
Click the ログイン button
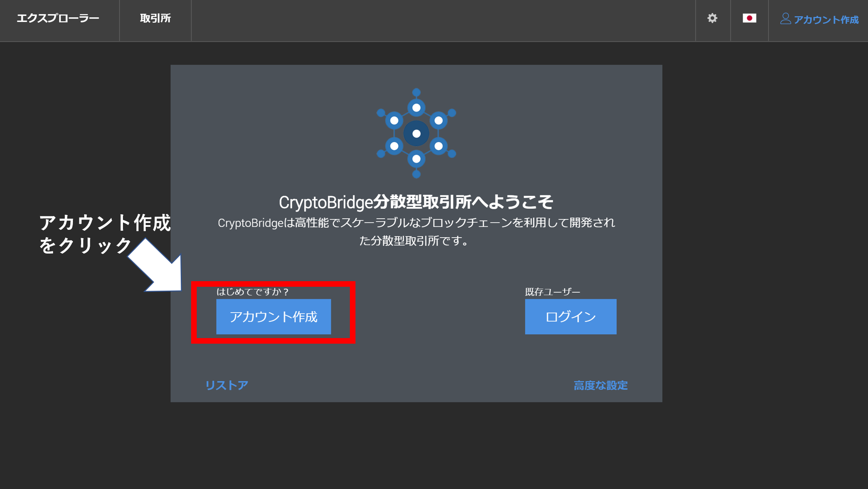pyautogui.click(x=570, y=317)
